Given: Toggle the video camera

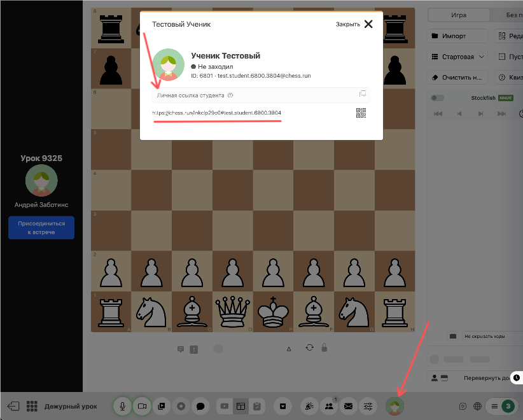Looking at the screenshot, I should (142, 406).
